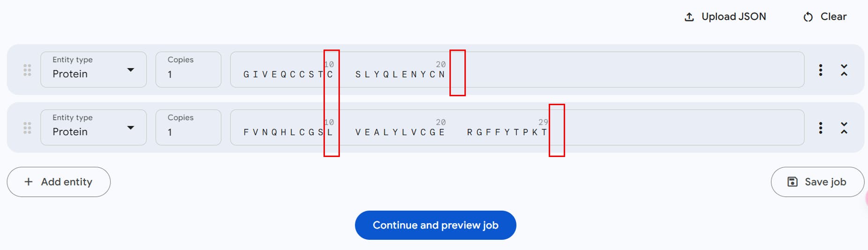Viewport: 868px width, 250px height.
Task: Open first Entity type Protein dropdown
Action: (x=94, y=70)
